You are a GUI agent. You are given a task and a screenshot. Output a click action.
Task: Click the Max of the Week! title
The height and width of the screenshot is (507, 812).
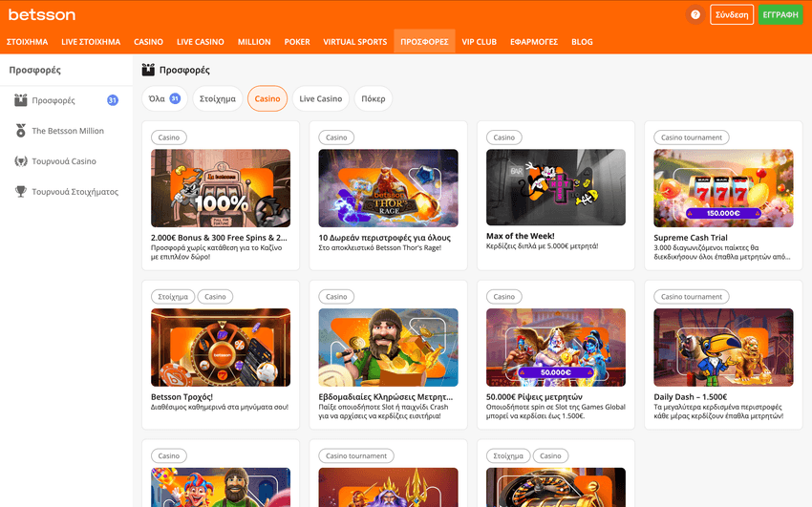pos(521,236)
